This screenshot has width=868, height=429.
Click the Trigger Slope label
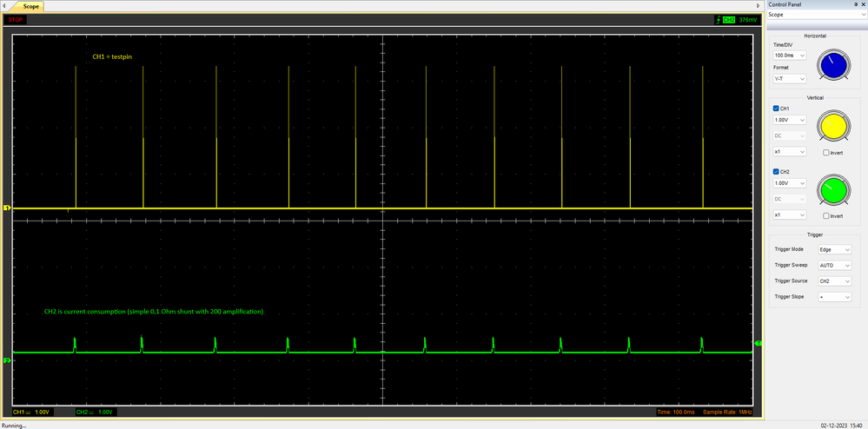tap(788, 297)
